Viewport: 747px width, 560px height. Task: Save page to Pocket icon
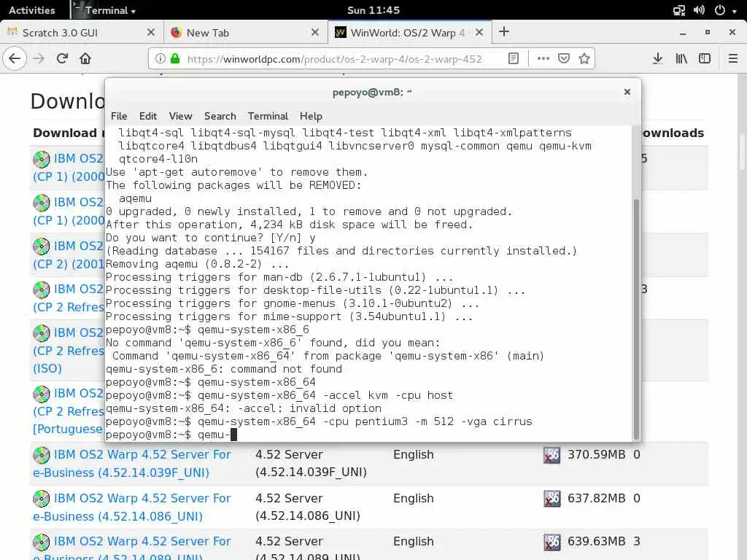564,58
